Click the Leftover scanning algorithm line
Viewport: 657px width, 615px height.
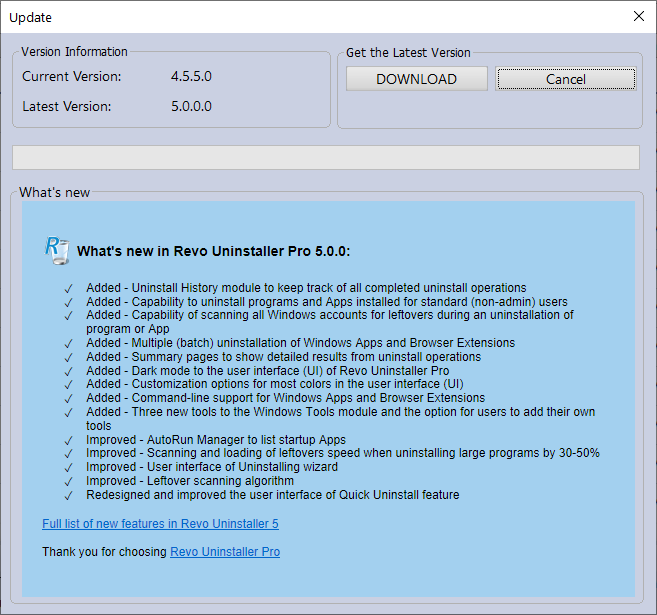point(190,481)
